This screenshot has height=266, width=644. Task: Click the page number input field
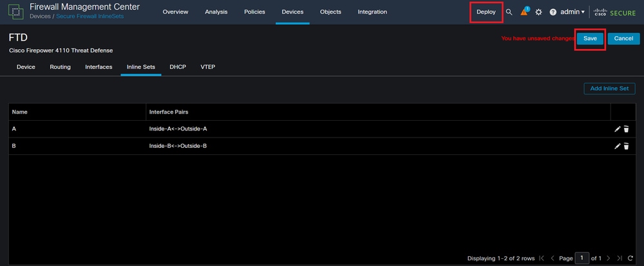click(582, 258)
